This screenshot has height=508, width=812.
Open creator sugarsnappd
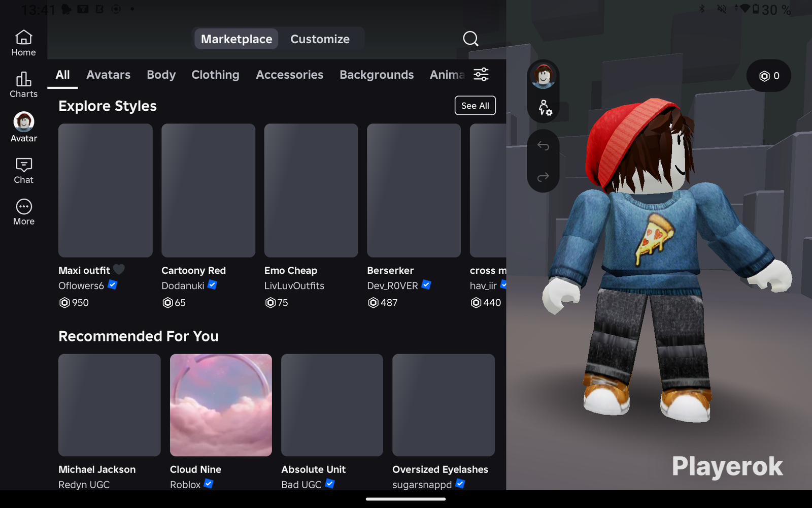422,485
